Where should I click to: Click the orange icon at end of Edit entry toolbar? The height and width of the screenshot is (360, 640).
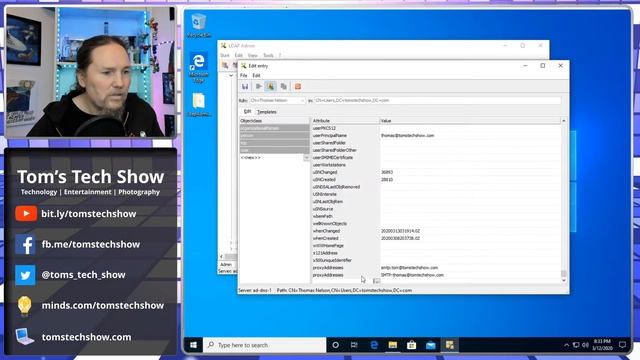[298, 87]
